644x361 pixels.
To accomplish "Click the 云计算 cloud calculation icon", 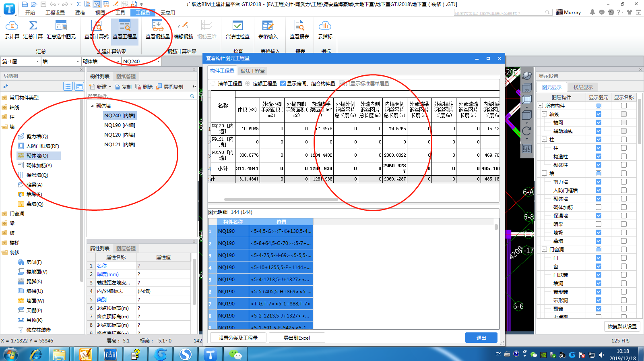I will coord(12,26).
